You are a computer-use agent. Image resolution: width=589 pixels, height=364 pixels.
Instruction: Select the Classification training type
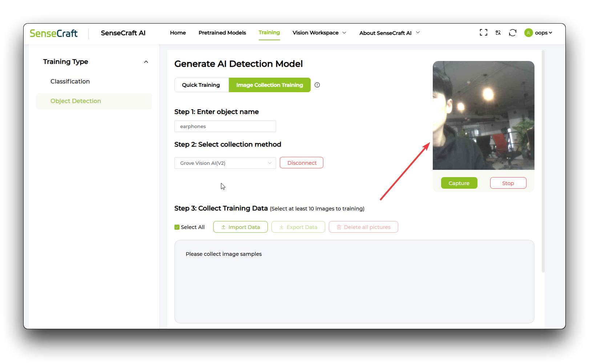coord(70,81)
